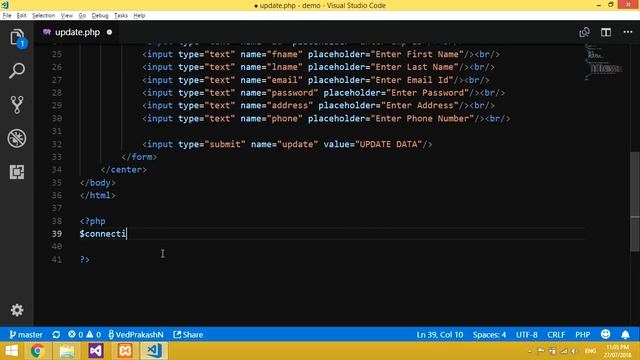
Task: Change language mode via PHP indicator
Action: pyautogui.click(x=582, y=335)
